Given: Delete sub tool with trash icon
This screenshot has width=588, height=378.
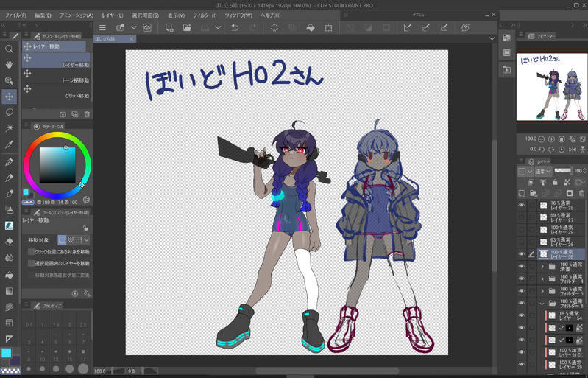Looking at the screenshot, I should coord(86,114).
